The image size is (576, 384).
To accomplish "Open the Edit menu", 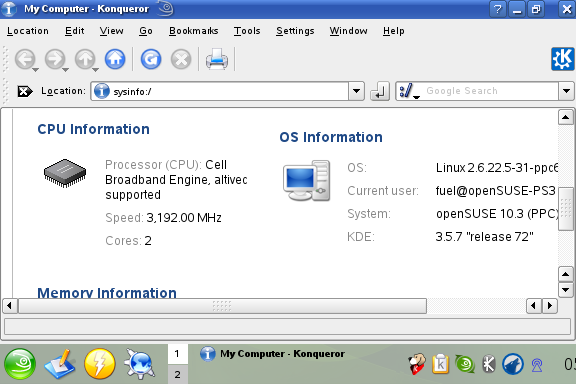I will [75, 31].
